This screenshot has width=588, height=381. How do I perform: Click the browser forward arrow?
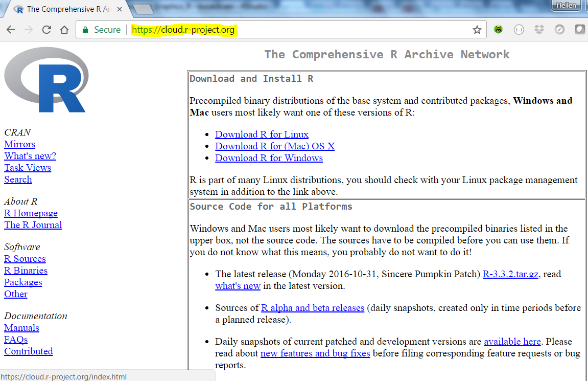(29, 30)
